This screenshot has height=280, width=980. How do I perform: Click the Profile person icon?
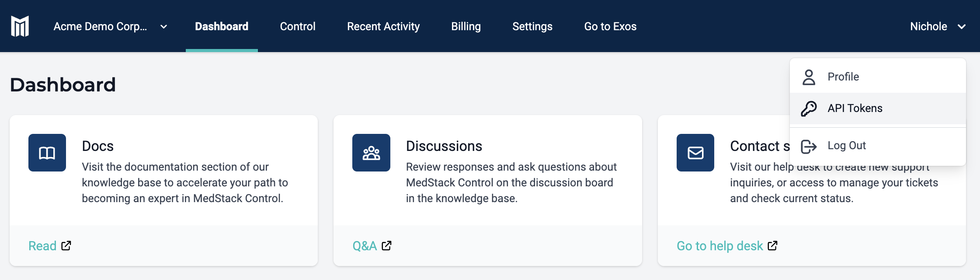809,77
